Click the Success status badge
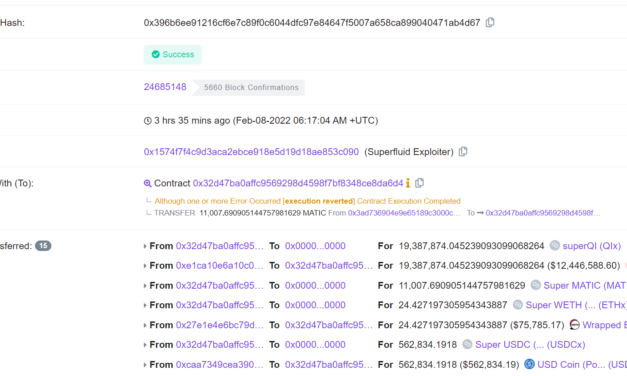This screenshot has height=376, width=627. pos(173,54)
